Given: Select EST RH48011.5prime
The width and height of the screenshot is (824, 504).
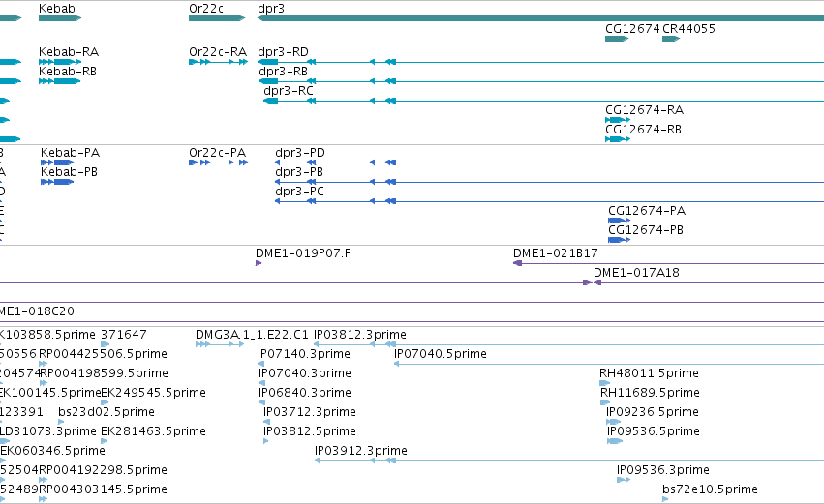Looking at the screenshot, I should (605, 383).
